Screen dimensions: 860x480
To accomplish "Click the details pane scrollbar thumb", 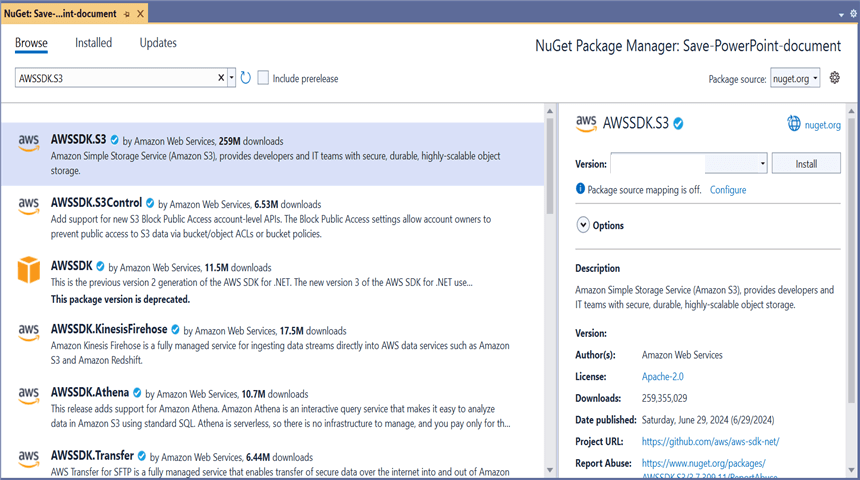I will click(x=851, y=261).
